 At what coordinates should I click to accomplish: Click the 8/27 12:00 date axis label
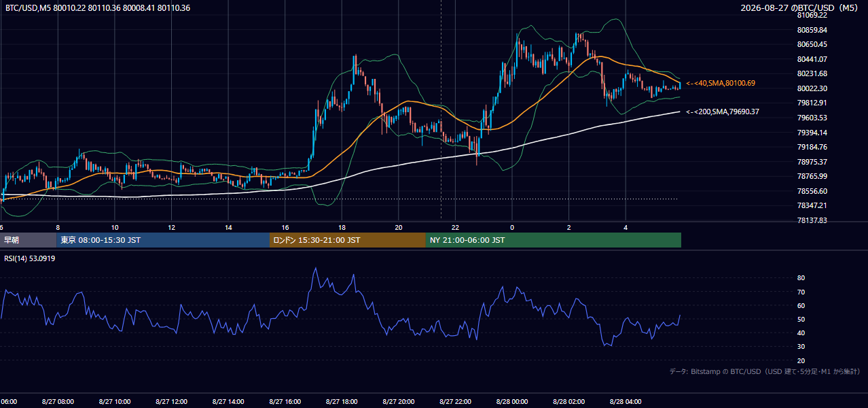pos(172,402)
